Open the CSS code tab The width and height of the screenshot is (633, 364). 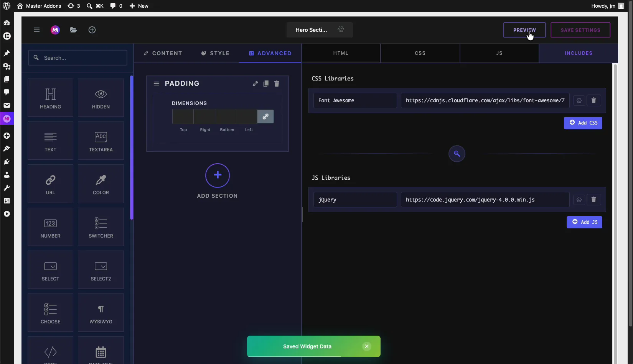click(420, 53)
